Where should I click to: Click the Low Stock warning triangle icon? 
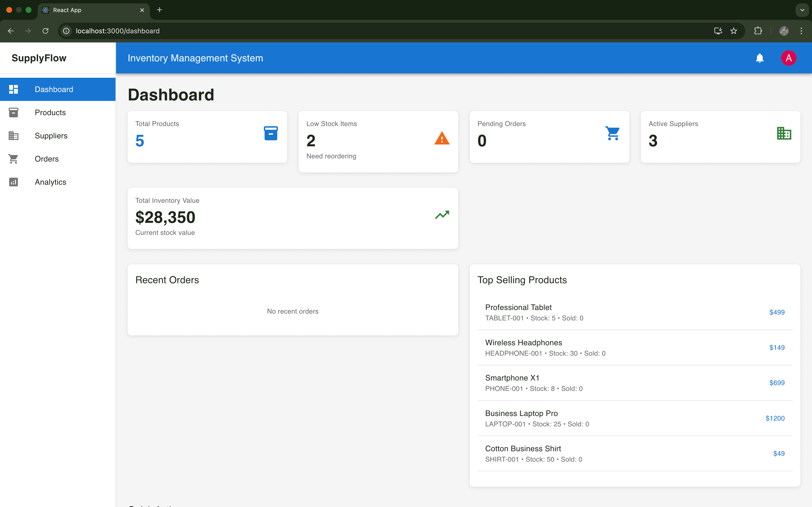[x=442, y=138]
